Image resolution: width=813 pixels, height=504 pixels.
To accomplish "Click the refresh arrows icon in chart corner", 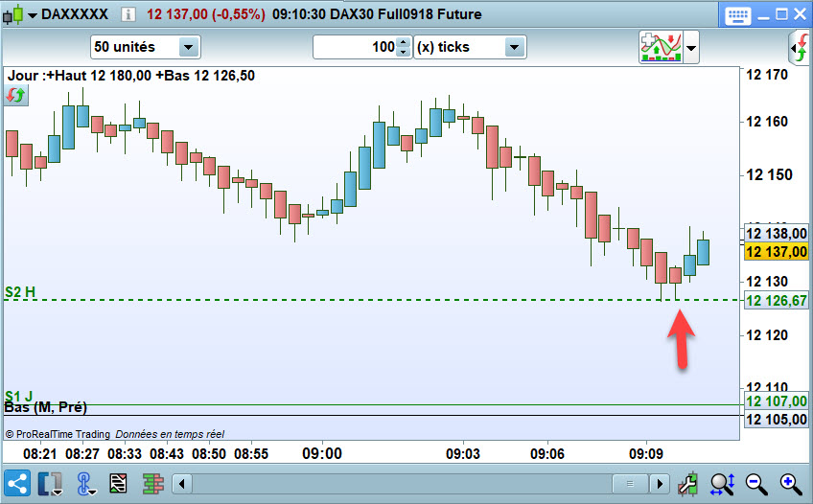I will coord(15,95).
